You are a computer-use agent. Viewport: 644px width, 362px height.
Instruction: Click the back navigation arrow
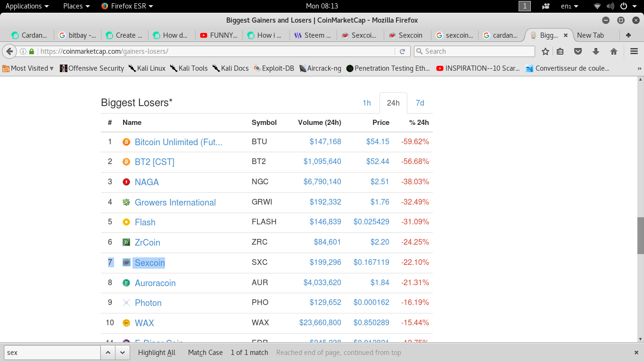(x=9, y=51)
